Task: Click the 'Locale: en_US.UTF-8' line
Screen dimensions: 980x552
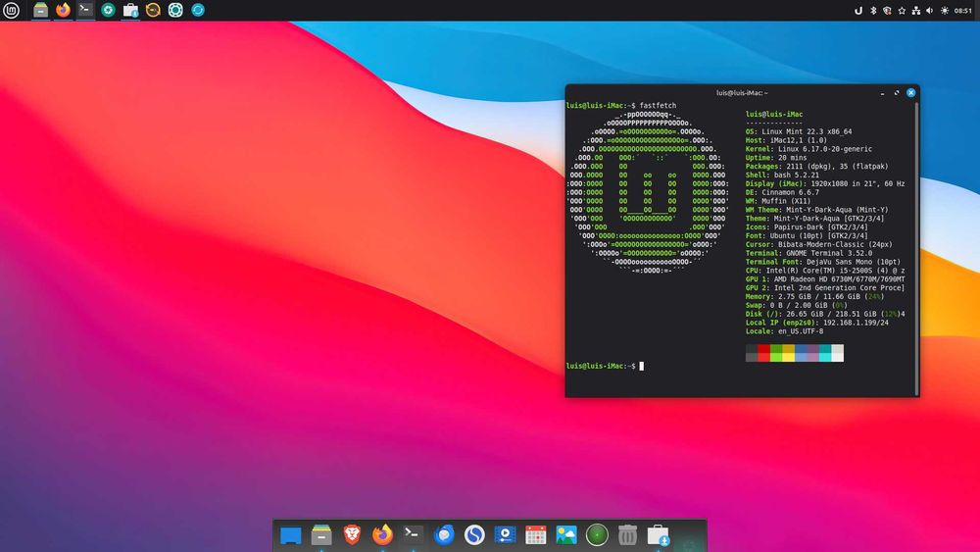Action: tap(784, 331)
